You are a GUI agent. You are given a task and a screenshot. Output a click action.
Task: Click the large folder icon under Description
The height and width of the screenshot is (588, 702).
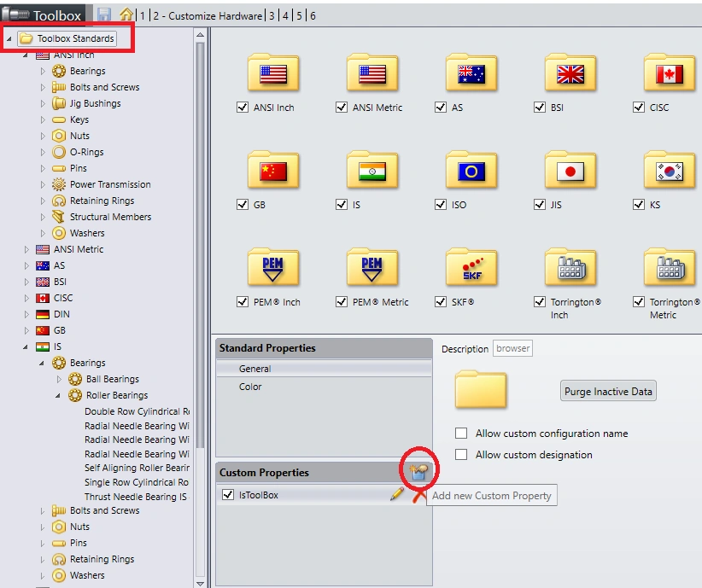pos(481,389)
